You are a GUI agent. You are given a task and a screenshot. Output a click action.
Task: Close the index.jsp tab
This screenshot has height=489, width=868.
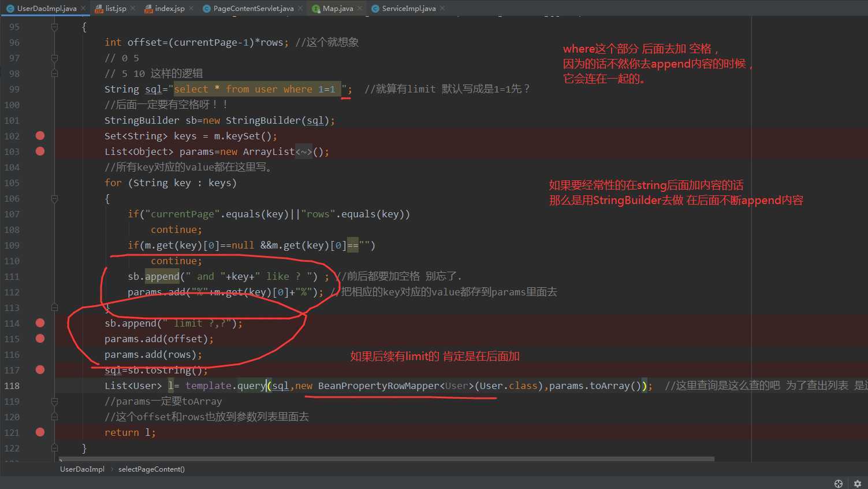point(191,8)
